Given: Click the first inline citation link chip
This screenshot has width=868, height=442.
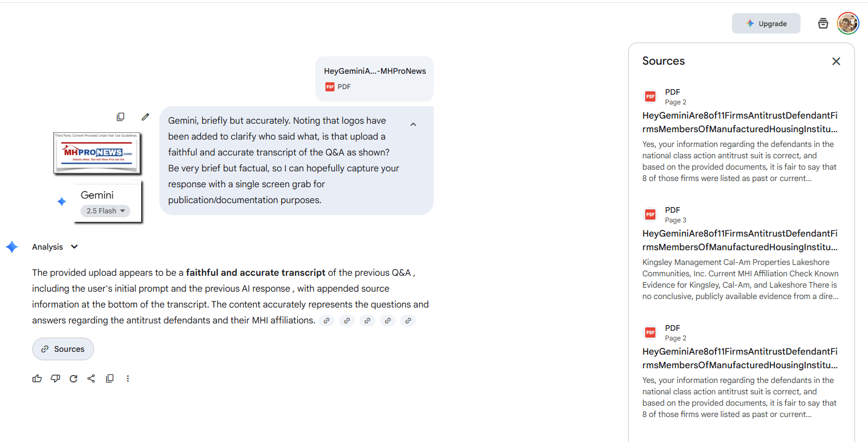Looking at the screenshot, I should point(327,321).
